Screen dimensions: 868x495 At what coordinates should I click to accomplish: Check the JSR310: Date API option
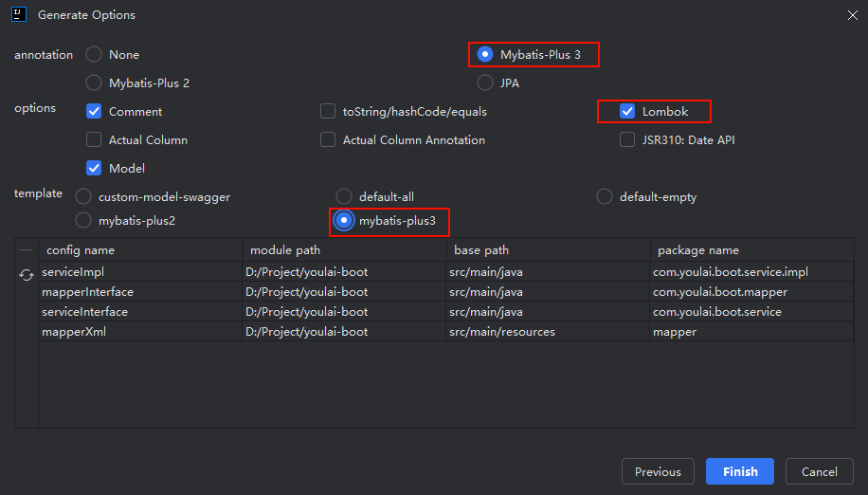click(x=627, y=139)
